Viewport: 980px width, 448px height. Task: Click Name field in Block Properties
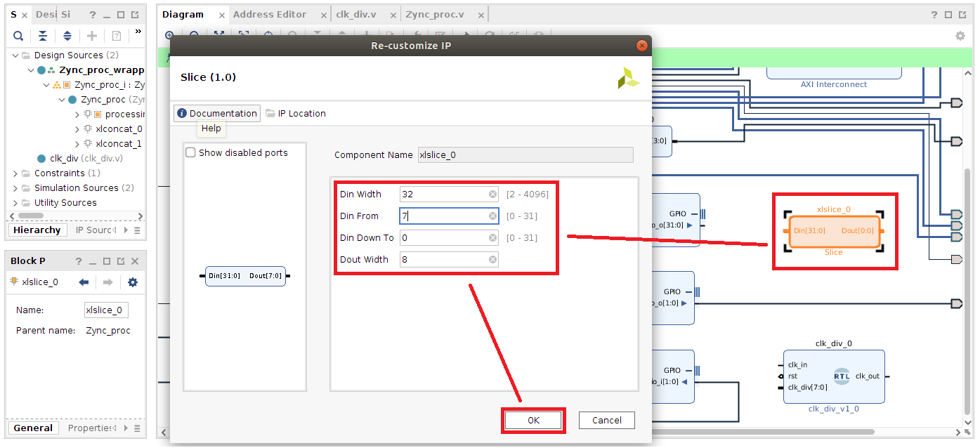coord(106,310)
